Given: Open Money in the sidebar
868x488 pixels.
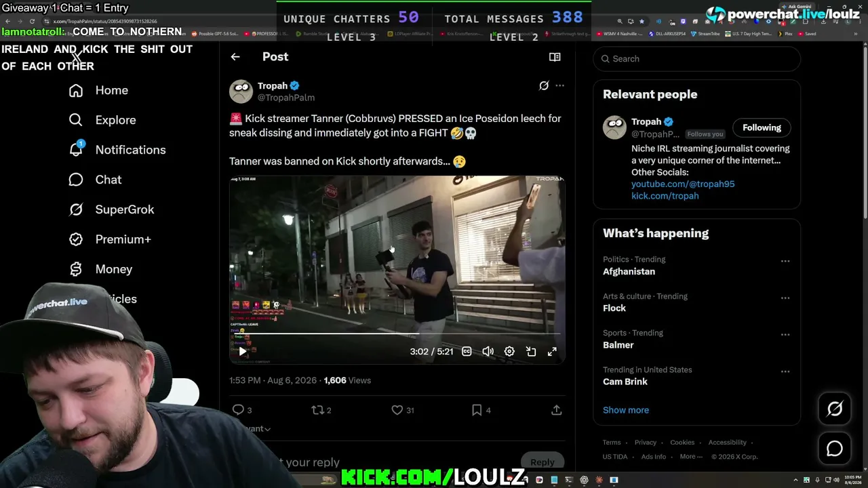Looking at the screenshot, I should point(114,269).
